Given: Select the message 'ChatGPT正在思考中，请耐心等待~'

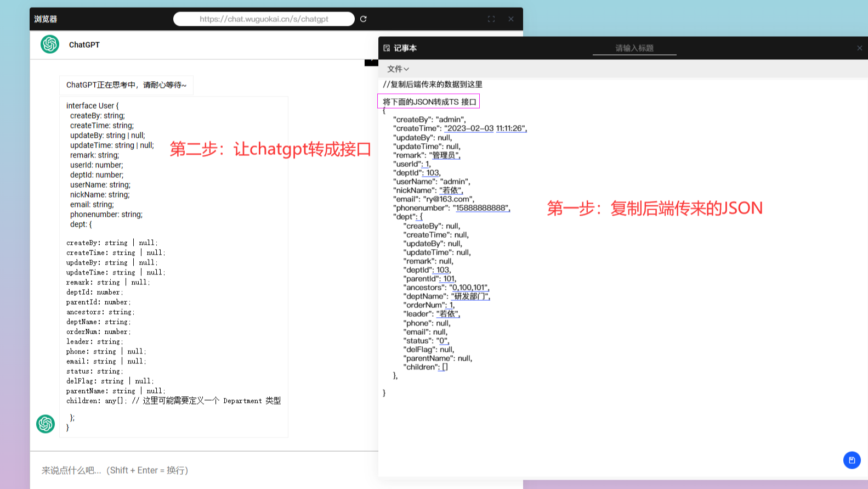Looking at the screenshot, I should [x=126, y=85].
